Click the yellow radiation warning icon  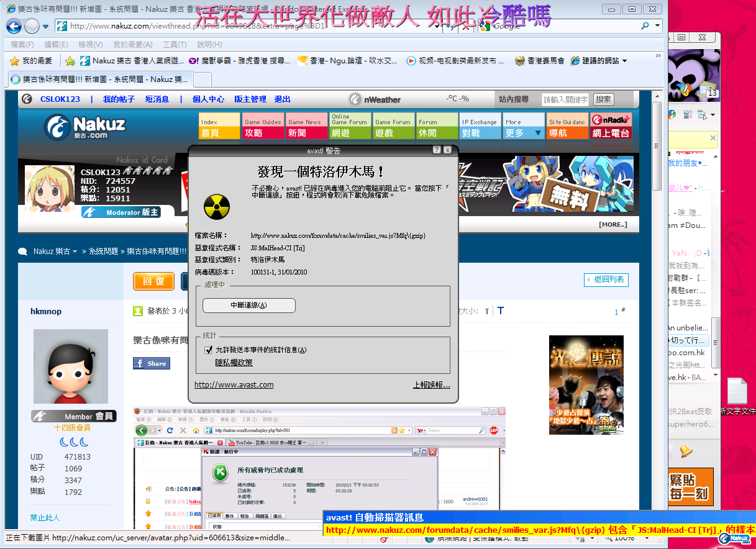[217, 207]
